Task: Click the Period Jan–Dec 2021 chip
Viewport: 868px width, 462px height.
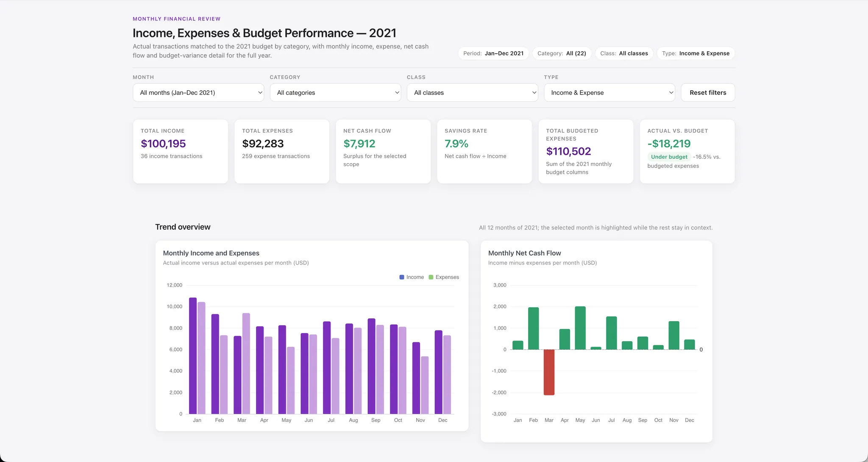Action: tap(493, 53)
